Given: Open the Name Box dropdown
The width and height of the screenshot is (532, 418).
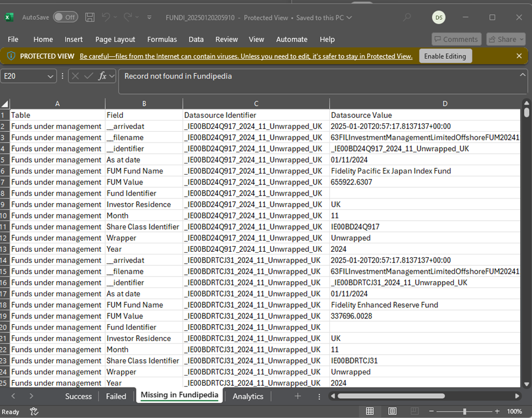Looking at the screenshot, I should [51, 76].
